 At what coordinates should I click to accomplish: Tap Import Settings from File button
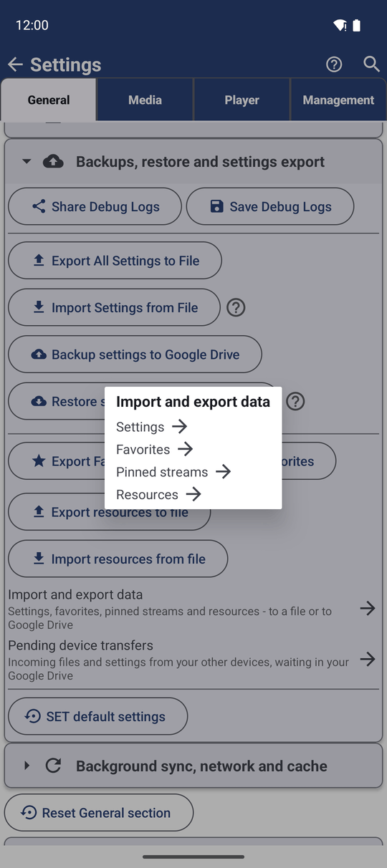click(114, 308)
